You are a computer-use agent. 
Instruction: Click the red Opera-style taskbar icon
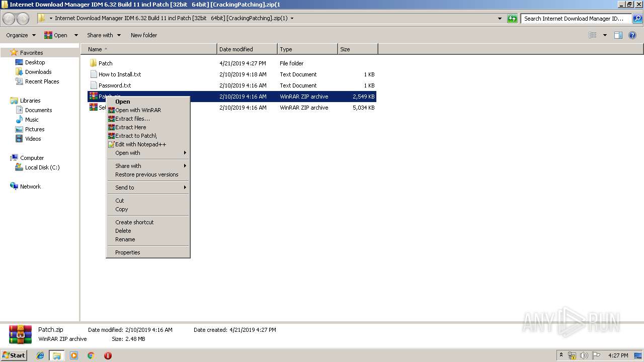(108, 355)
